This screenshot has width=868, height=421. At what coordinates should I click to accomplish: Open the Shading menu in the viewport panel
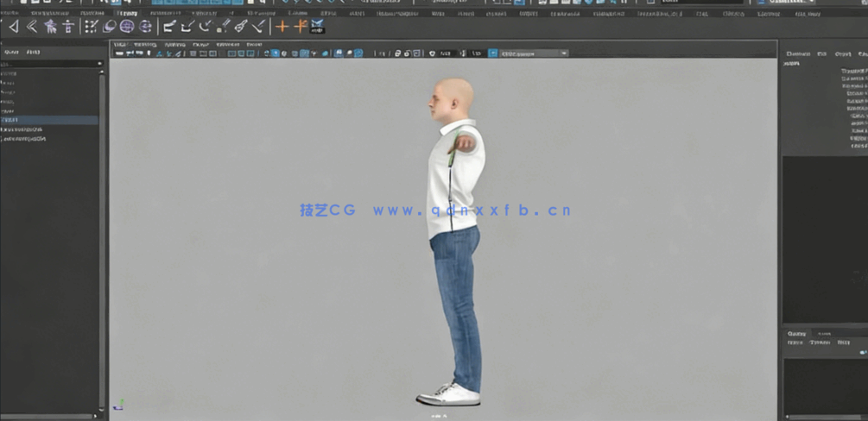point(147,44)
